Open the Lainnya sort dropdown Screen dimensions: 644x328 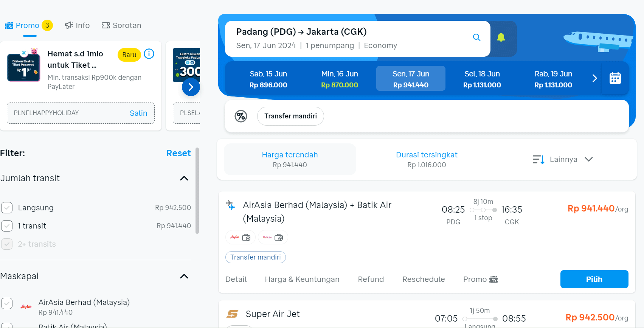coord(562,159)
